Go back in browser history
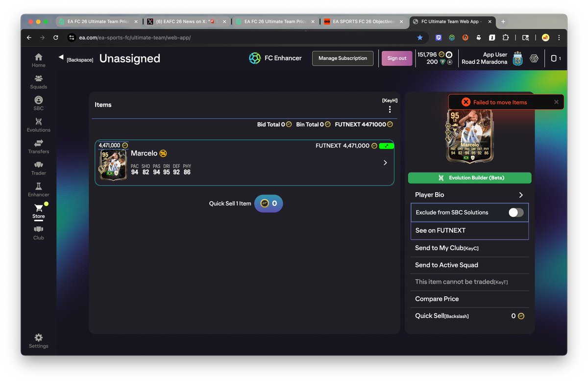The width and height of the screenshot is (588, 383). pos(29,37)
